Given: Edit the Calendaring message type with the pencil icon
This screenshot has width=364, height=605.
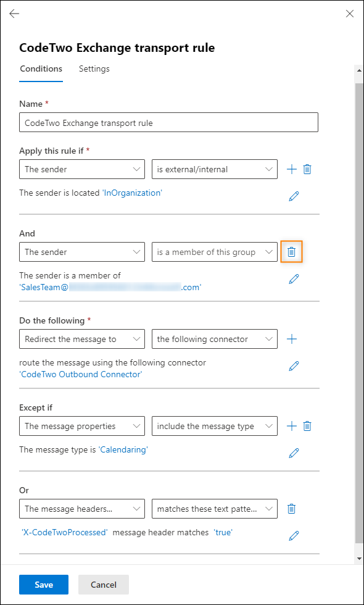Looking at the screenshot, I should pyautogui.click(x=294, y=453).
